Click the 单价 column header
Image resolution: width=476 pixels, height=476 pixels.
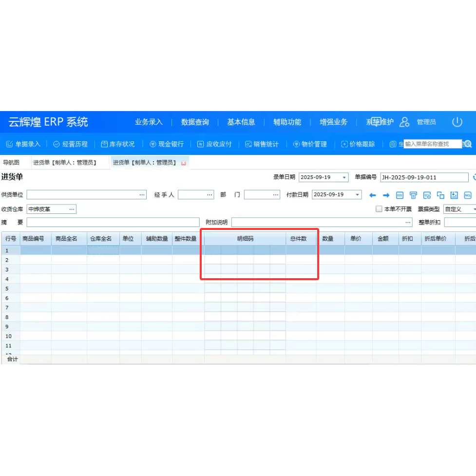tap(358, 239)
